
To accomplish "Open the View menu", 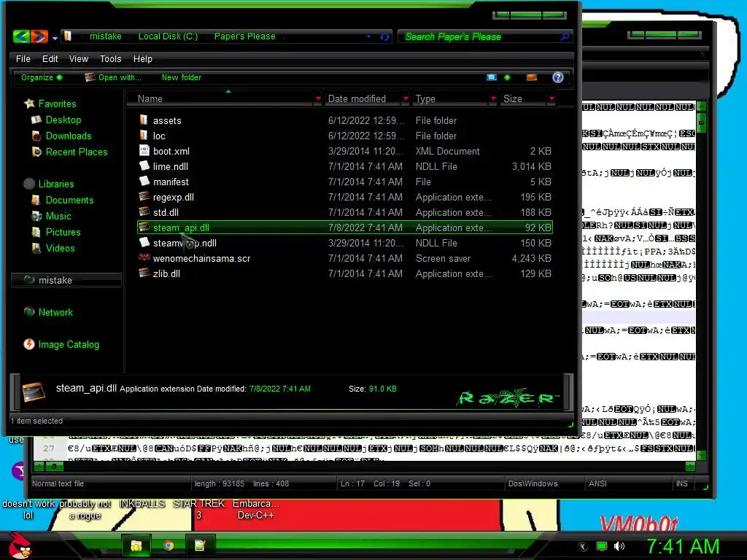I will (79, 58).
